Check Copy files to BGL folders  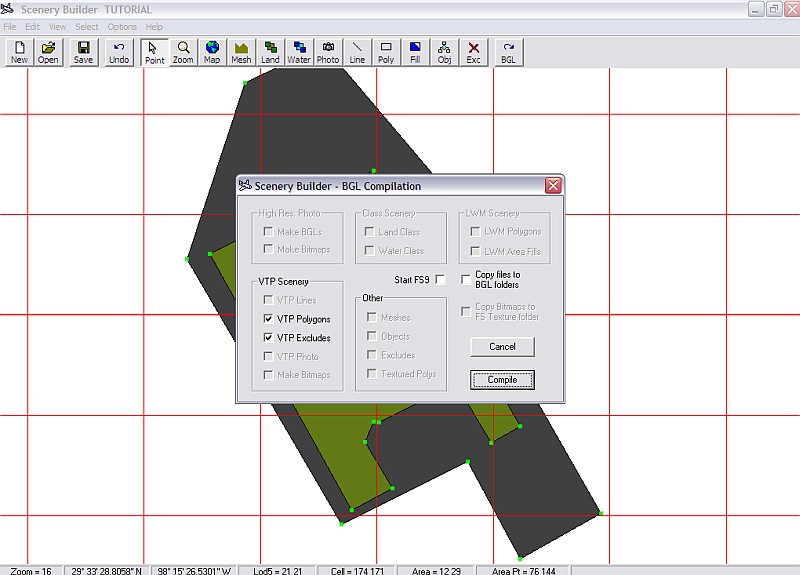pos(465,280)
